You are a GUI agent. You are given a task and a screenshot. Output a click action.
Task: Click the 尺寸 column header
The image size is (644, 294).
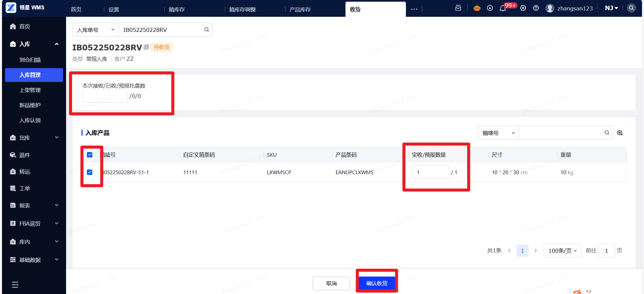(x=497, y=155)
